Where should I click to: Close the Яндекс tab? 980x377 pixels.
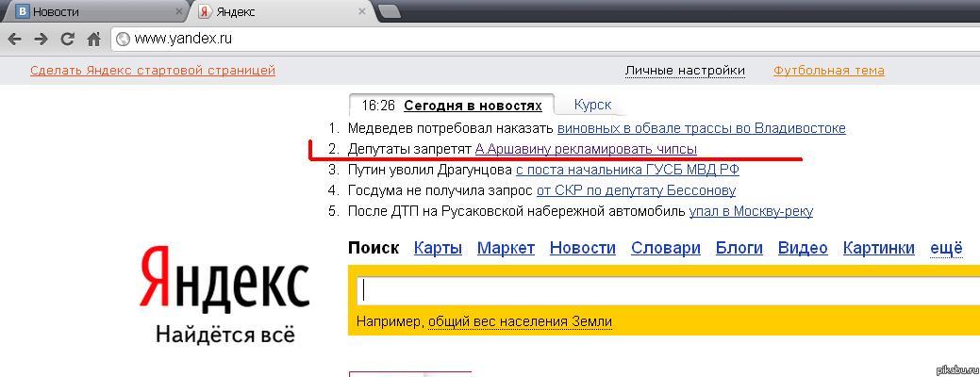pyautogui.click(x=363, y=12)
